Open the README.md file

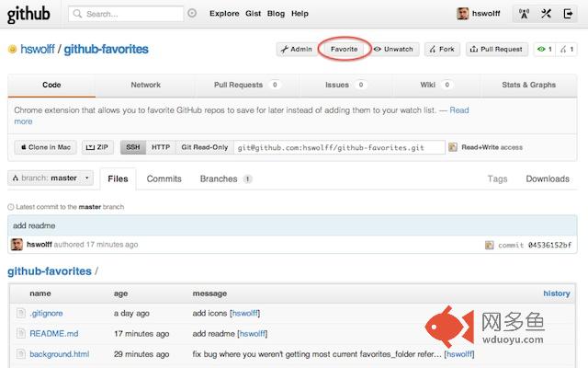point(54,333)
